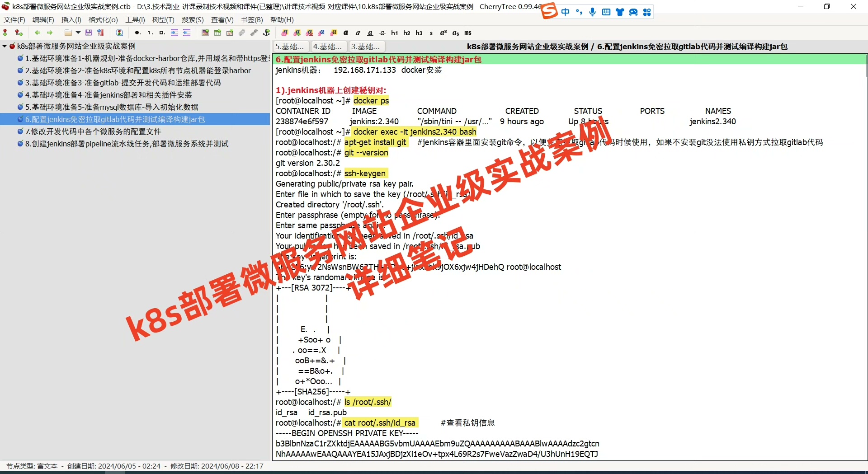Click the open file folder icon
The image size is (868, 474).
68,33
